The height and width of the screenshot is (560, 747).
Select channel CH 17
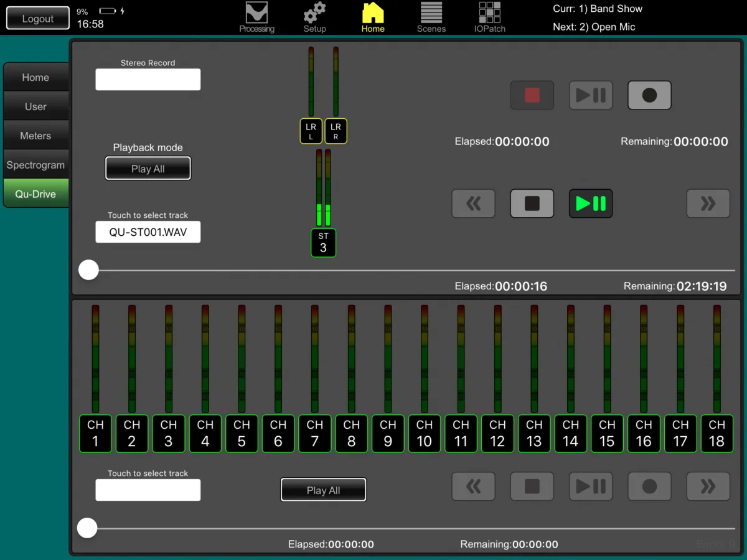(680, 434)
